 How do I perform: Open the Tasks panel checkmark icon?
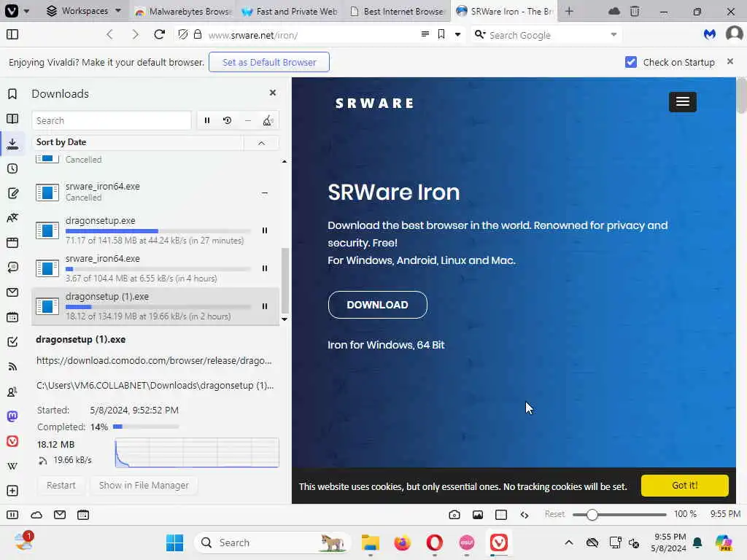coord(12,342)
